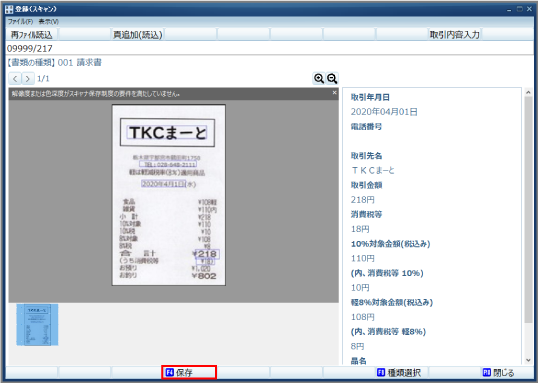Zoom out of the scanned receipt
538x383 pixels.
click(332, 79)
